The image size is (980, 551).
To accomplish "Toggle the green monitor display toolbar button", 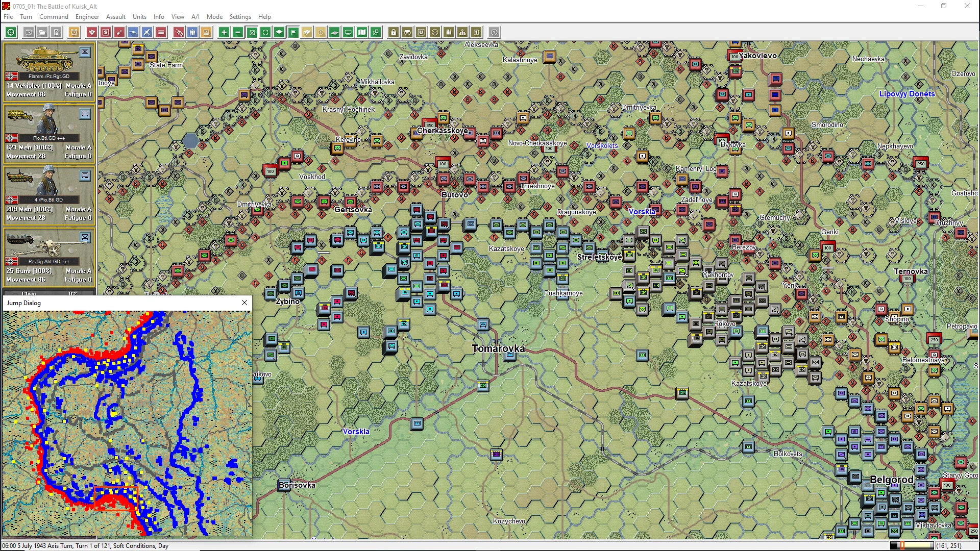I will click(348, 33).
